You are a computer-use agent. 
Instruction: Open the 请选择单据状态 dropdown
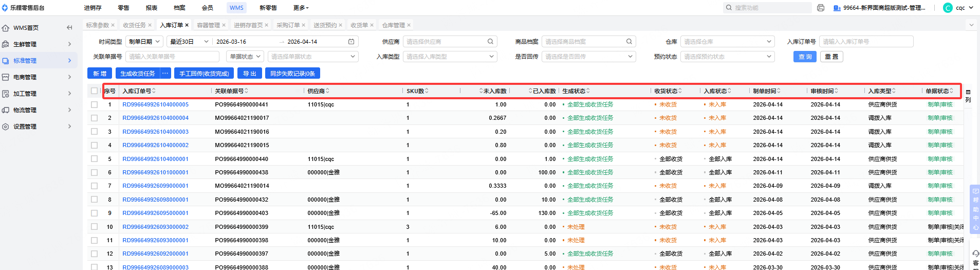tap(312, 57)
